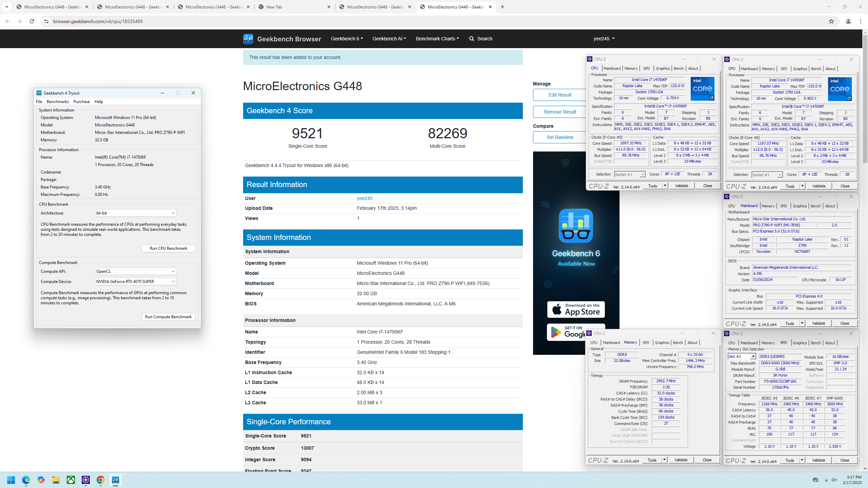Open the Purchase menu in Geekbench 4
Image resolution: width=868 pixels, height=488 pixels.
click(82, 102)
